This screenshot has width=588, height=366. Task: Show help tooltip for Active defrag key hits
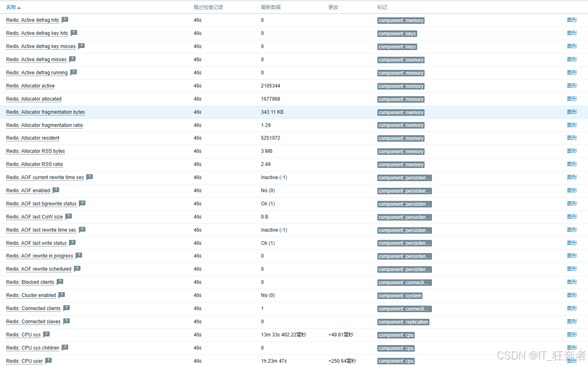coord(74,33)
